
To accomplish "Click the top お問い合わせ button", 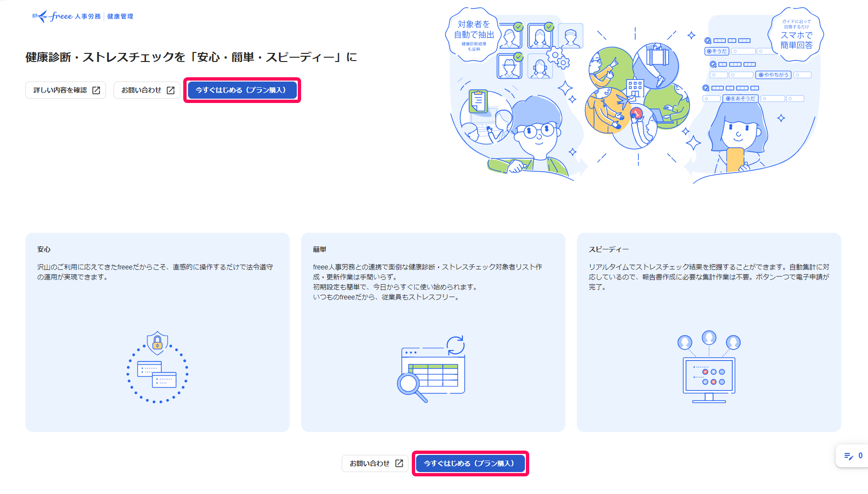I will coord(146,90).
